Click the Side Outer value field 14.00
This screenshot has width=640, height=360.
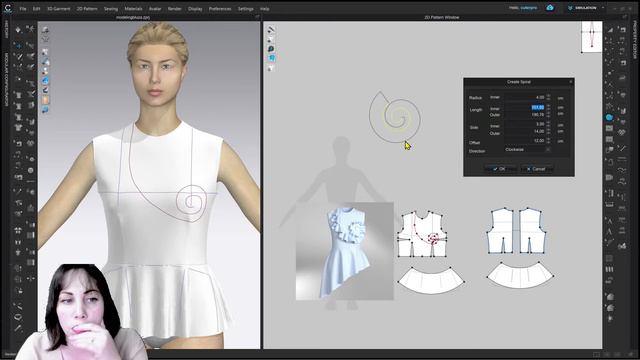point(524,131)
